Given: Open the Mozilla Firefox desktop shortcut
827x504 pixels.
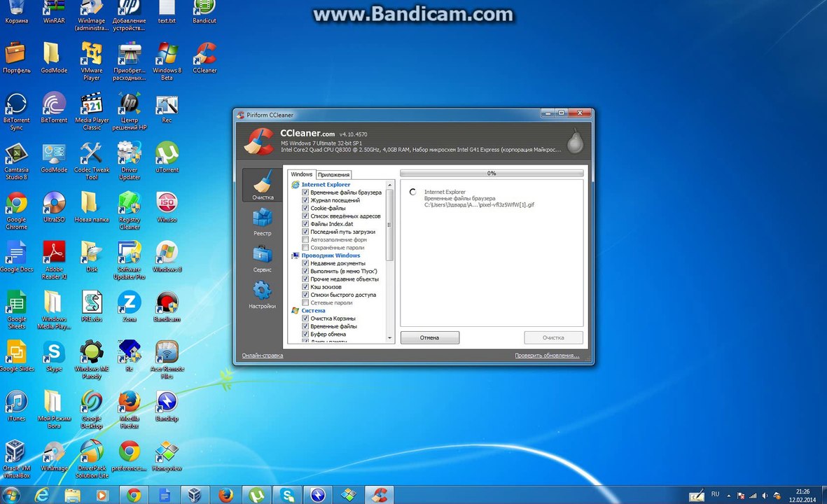Looking at the screenshot, I should [x=130, y=409].
